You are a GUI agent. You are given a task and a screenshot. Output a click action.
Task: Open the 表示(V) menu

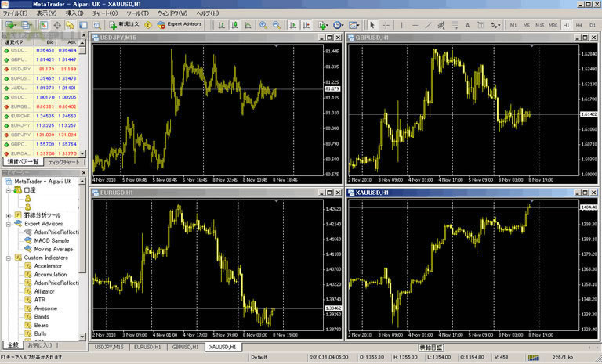[46, 13]
